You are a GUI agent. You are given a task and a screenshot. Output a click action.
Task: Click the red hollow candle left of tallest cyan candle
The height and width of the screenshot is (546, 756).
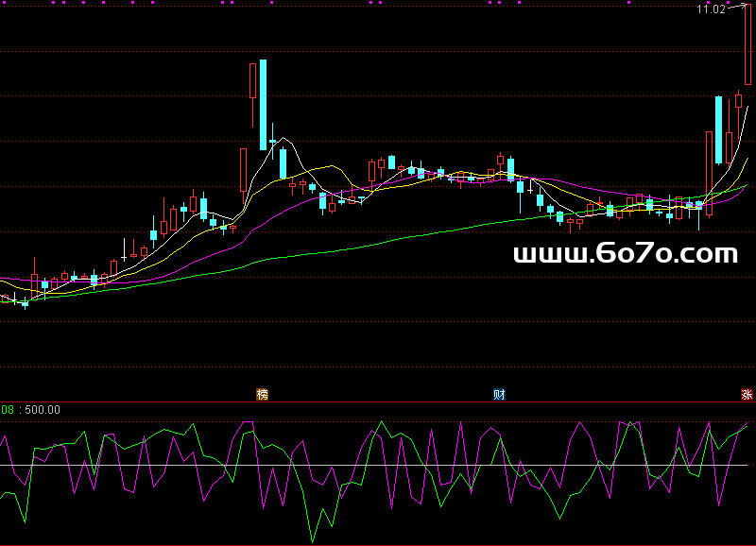click(253, 80)
